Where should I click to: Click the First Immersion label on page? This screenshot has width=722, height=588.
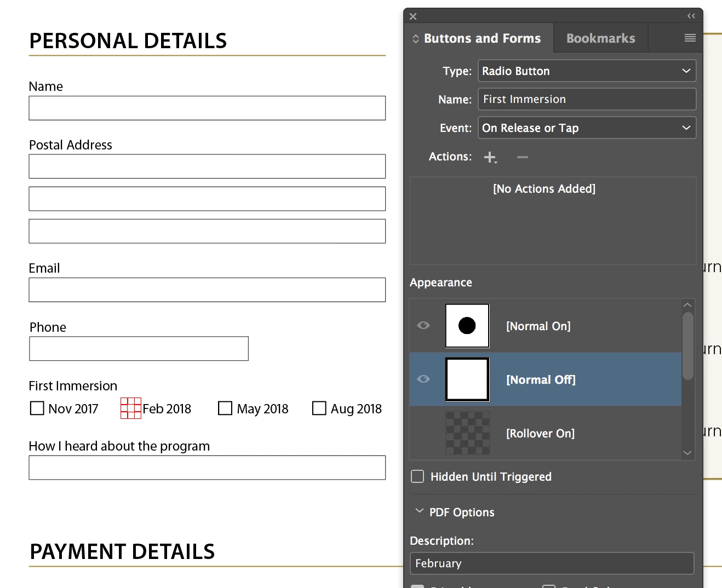click(73, 386)
